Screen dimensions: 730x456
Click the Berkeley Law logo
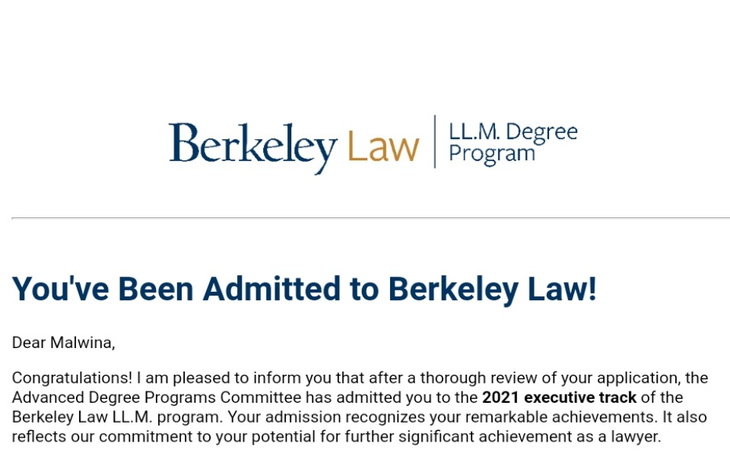coord(372,143)
